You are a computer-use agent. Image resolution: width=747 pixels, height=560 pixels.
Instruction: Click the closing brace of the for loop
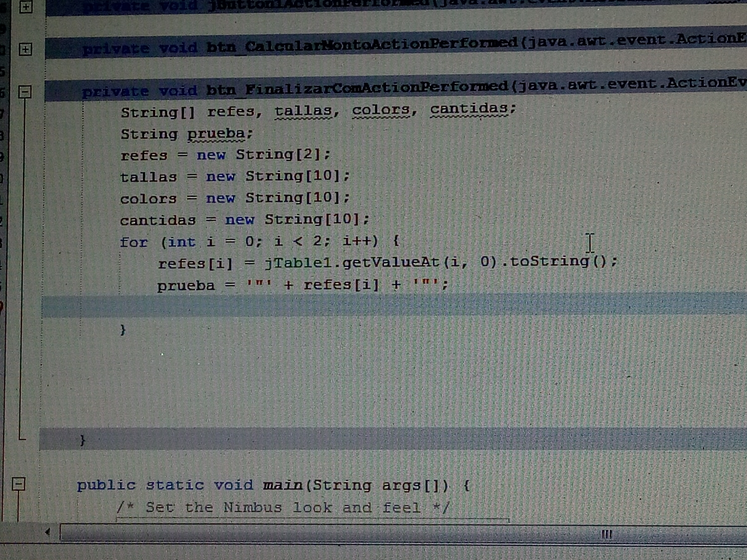pos(123,330)
